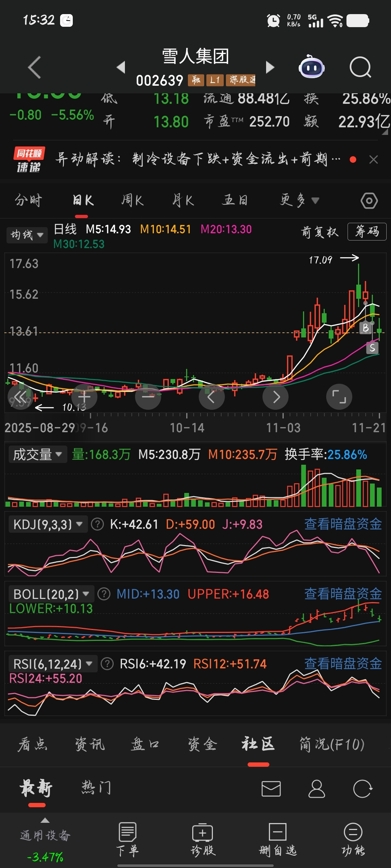Switch to previous stock with left triangle
Viewport: 391px width, 868px height.
(121, 67)
